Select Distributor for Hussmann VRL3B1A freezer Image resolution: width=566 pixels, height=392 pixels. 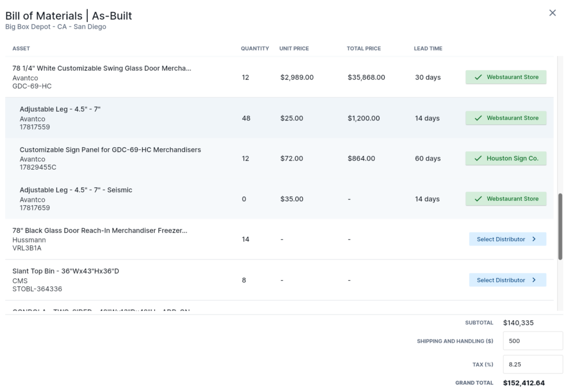pos(506,239)
